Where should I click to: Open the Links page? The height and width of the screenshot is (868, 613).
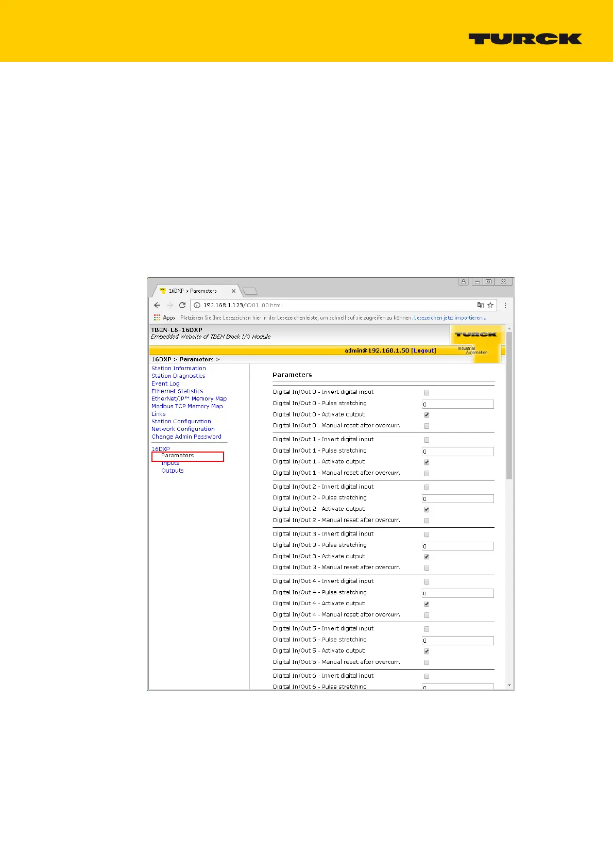click(158, 414)
